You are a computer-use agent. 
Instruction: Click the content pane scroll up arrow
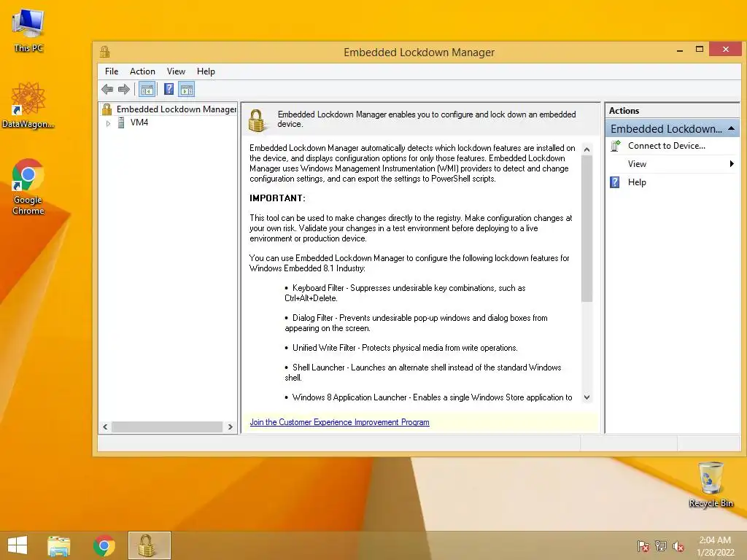pos(587,149)
